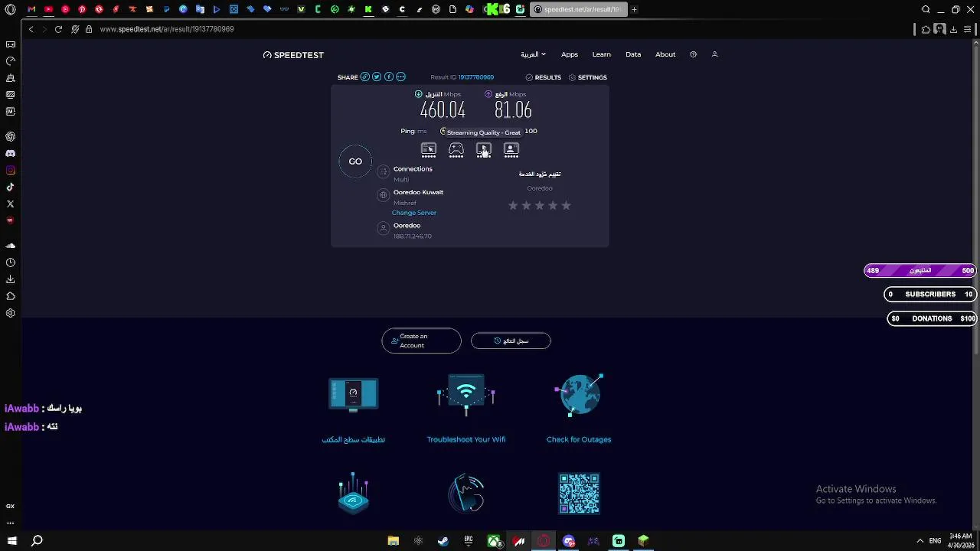Open the RESULTS history tab
Screen dimensions: 980x551
(x=544, y=77)
